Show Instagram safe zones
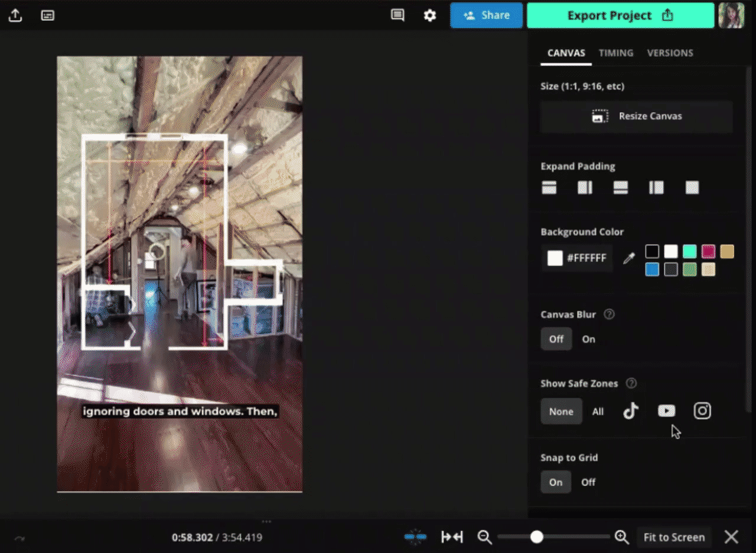The height and width of the screenshot is (553, 756). click(702, 411)
